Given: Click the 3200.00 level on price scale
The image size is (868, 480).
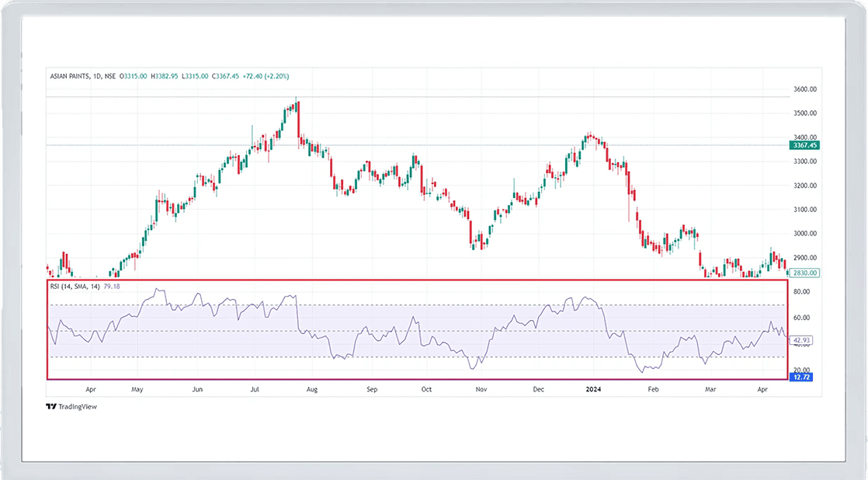Looking at the screenshot, I should (804, 186).
